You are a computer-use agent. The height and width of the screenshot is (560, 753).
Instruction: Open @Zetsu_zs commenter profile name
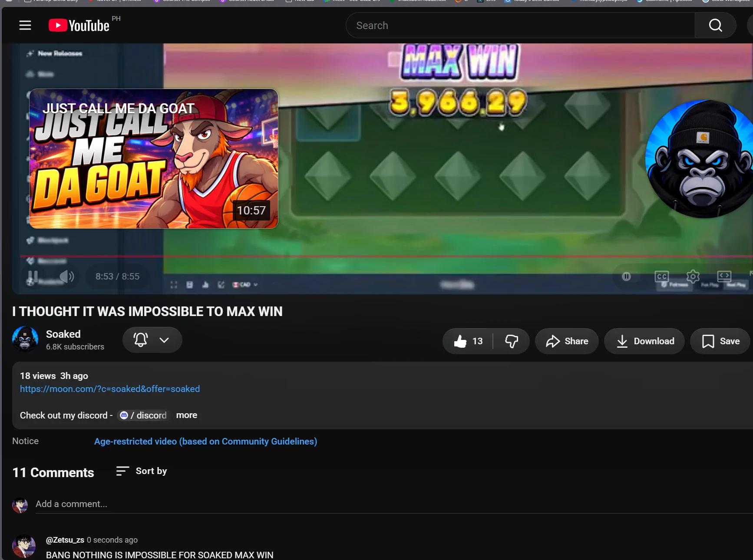[65, 540]
